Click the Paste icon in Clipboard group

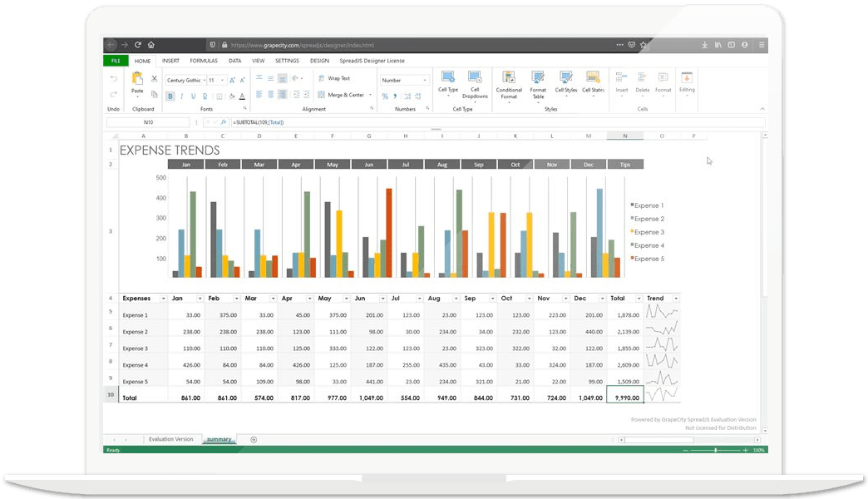point(137,79)
